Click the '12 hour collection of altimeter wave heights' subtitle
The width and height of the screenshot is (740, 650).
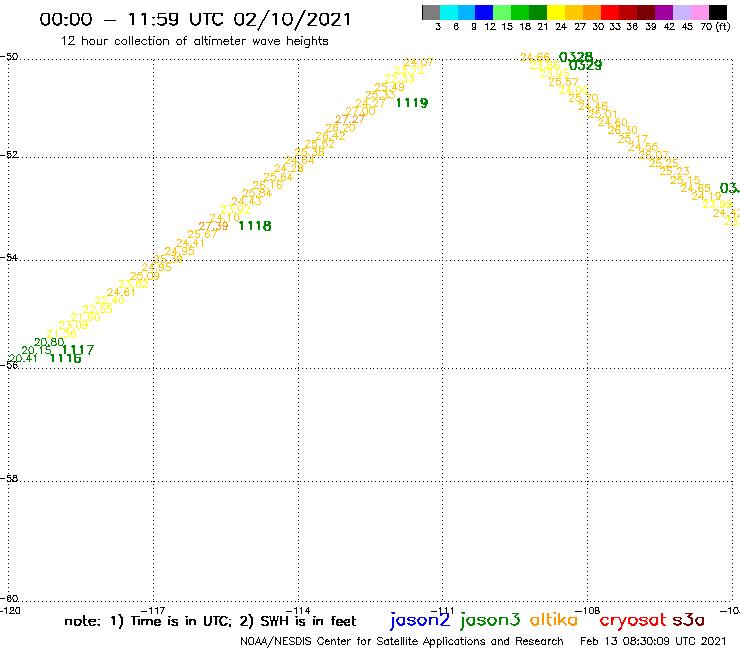point(194,41)
